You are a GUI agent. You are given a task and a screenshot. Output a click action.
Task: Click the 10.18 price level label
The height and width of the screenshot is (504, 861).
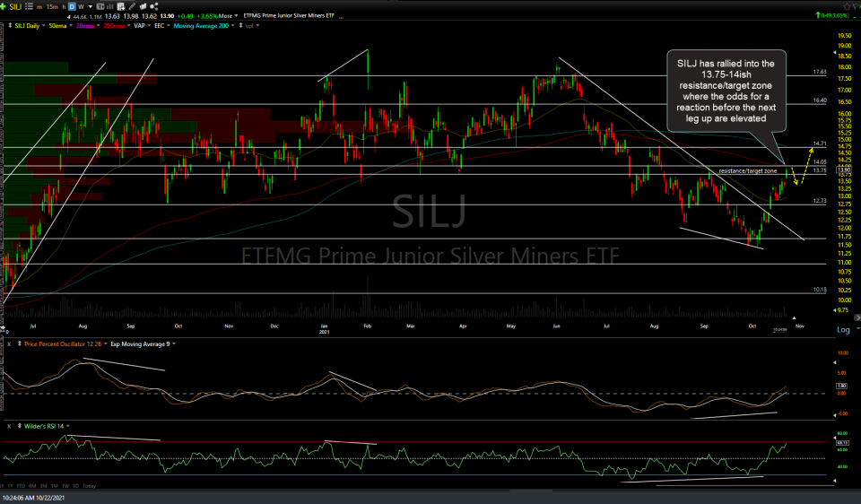click(819, 290)
